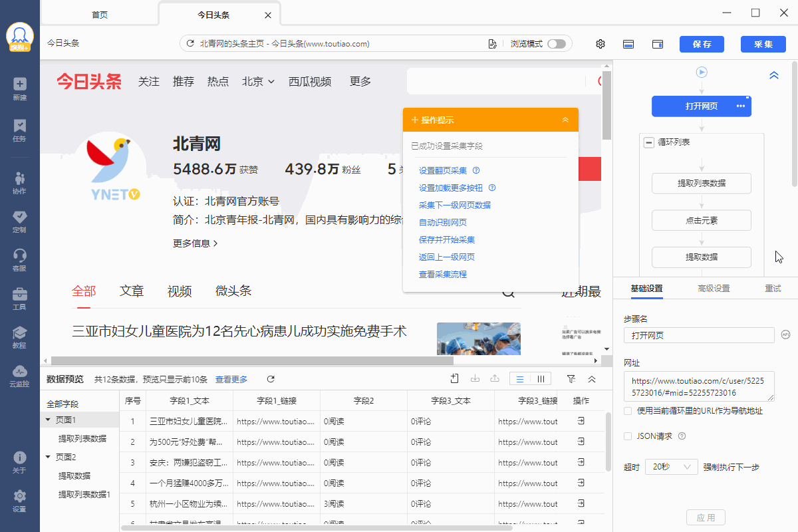Click the filter icon in data preview toolbar
The height and width of the screenshot is (532, 798).
click(571, 378)
